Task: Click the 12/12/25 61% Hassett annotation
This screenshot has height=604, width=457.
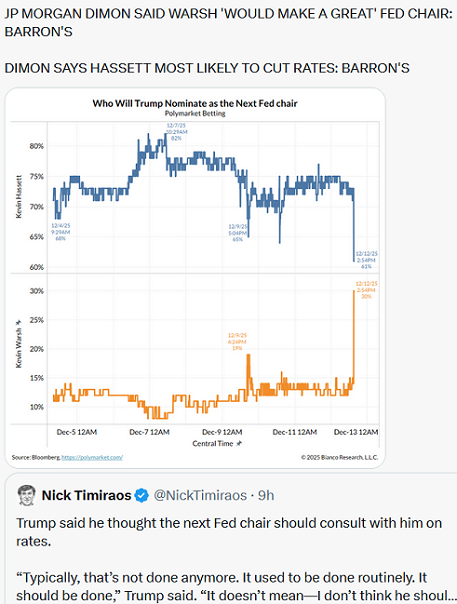Action: [x=366, y=260]
